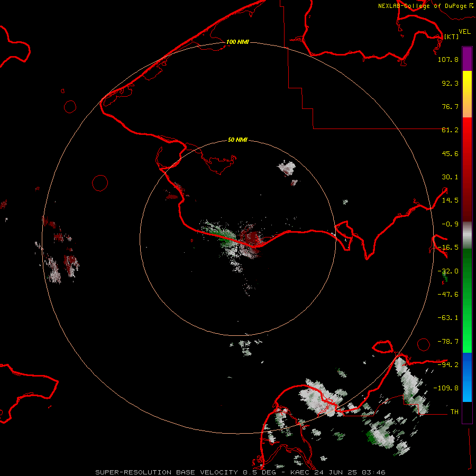Click the 45.6 velocity scale value
Image resolution: width=476 pixels, height=476 pixels.
(450, 153)
